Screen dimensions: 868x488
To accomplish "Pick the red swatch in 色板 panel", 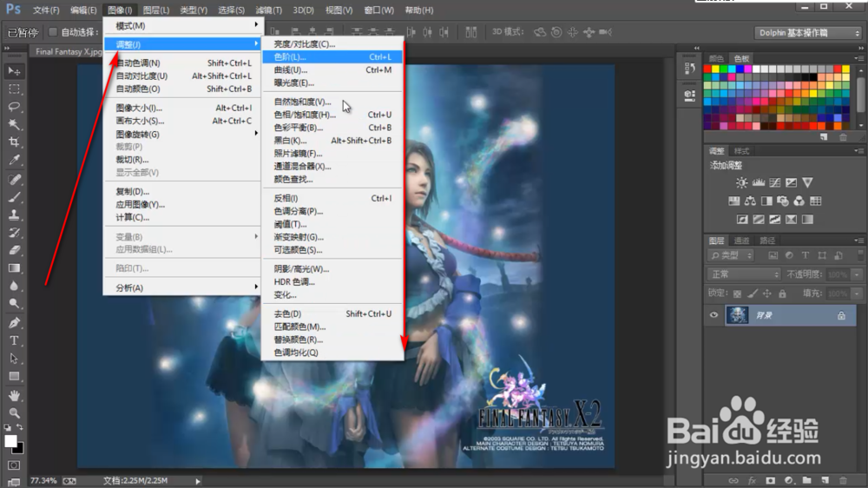I will (707, 69).
